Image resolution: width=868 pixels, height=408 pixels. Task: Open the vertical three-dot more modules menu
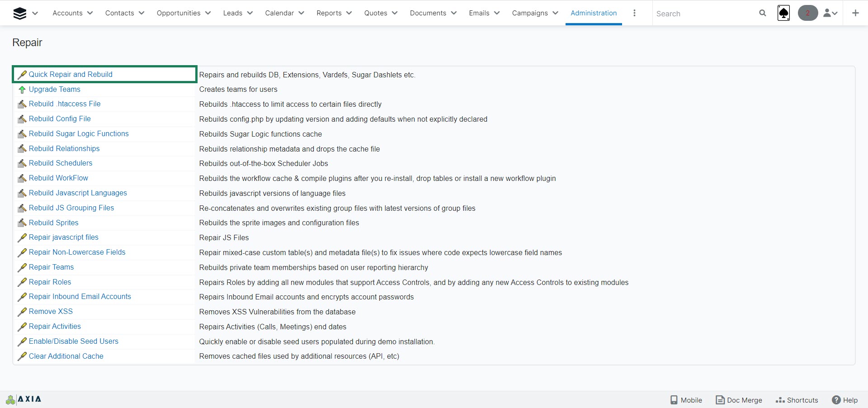coord(634,13)
